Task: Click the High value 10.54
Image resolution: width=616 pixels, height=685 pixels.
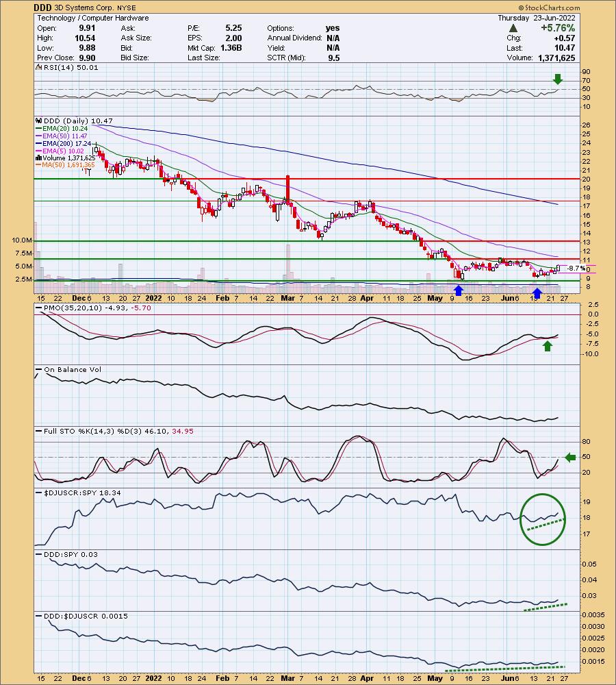Action: click(85, 38)
